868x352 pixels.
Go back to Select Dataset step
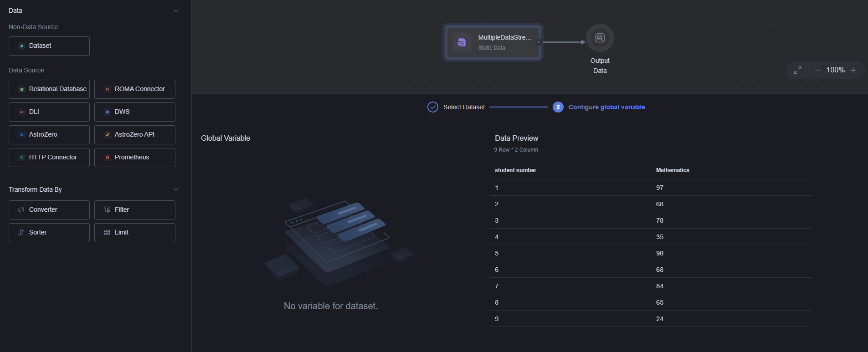tap(464, 107)
